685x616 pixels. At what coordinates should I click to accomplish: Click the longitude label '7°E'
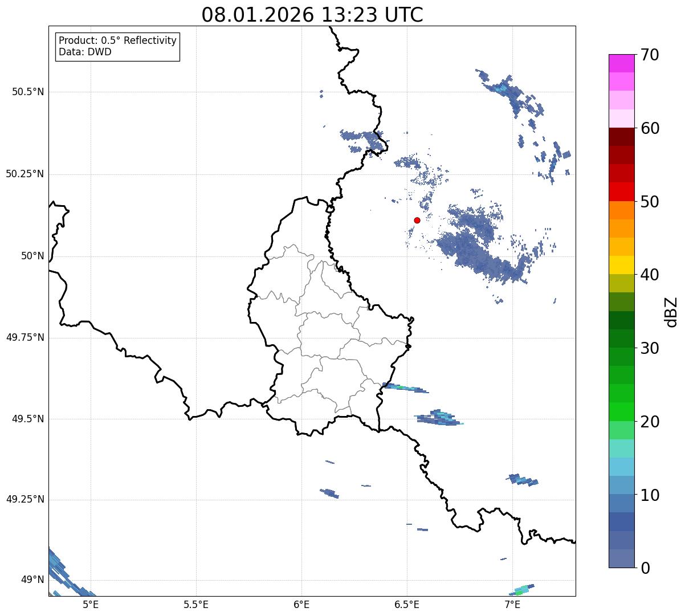512,605
